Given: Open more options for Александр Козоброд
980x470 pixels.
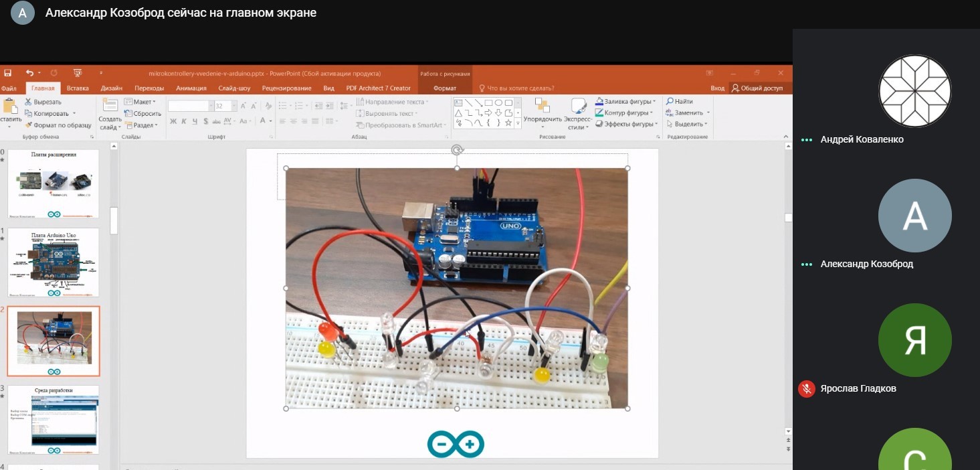Looking at the screenshot, I should pyautogui.click(x=807, y=264).
